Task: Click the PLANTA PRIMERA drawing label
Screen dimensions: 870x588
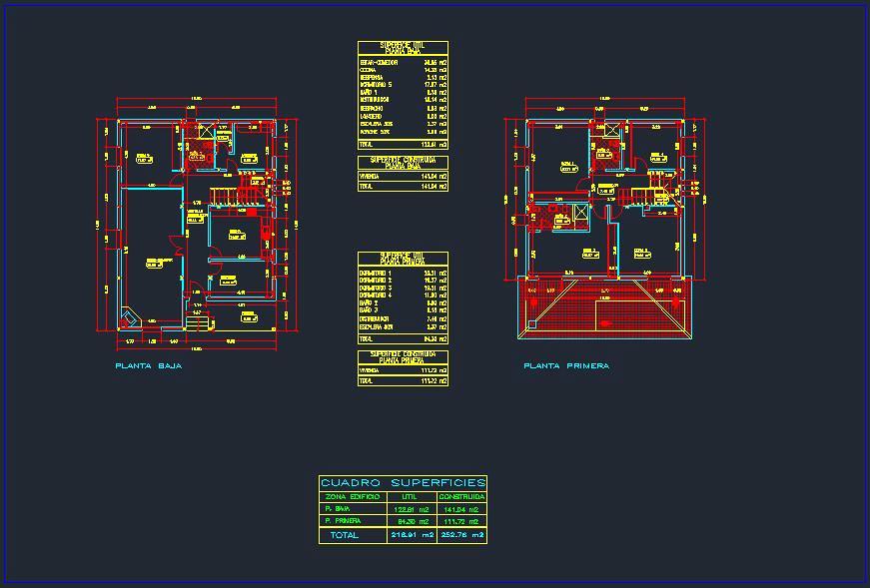Action: tap(566, 366)
